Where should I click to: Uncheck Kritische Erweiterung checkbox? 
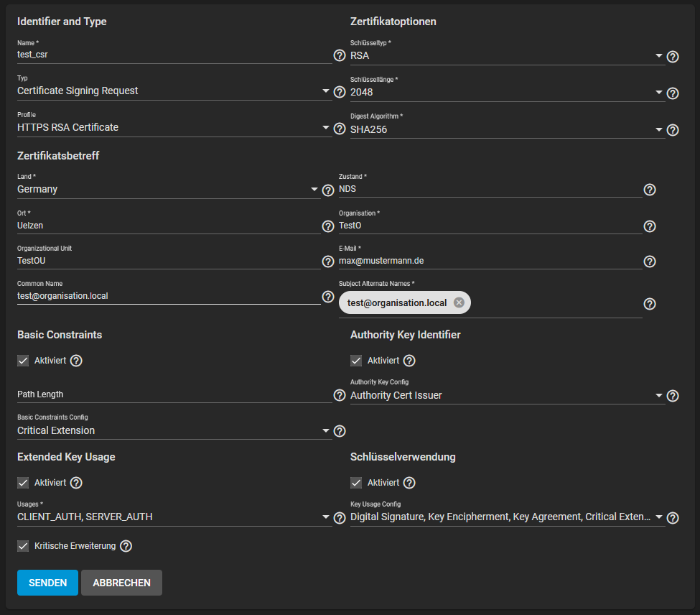[23, 546]
